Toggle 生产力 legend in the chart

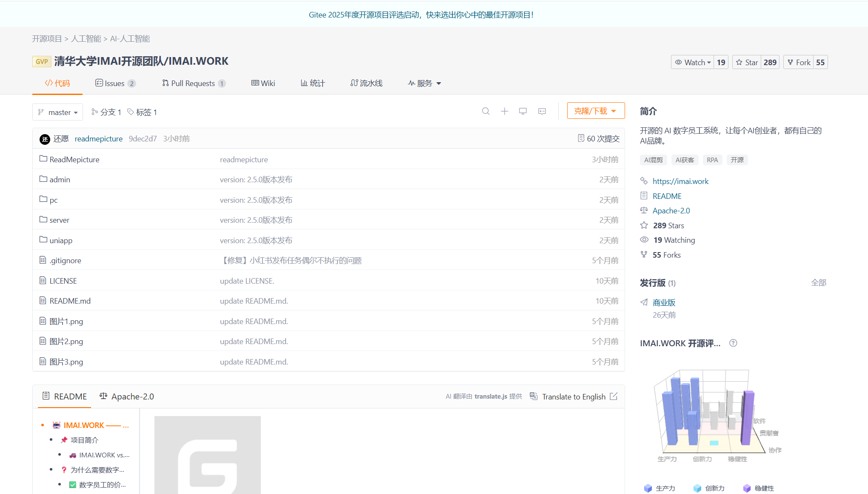point(660,488)
